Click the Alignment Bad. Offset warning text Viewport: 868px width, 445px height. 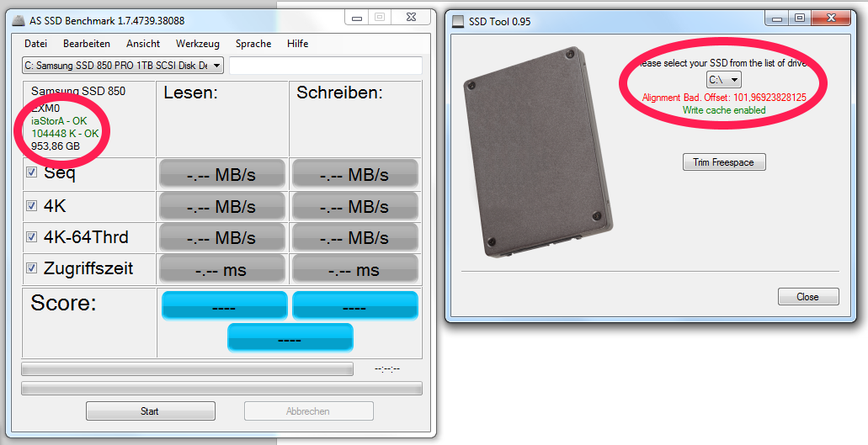pyautogui.click(x=724, y=98)
